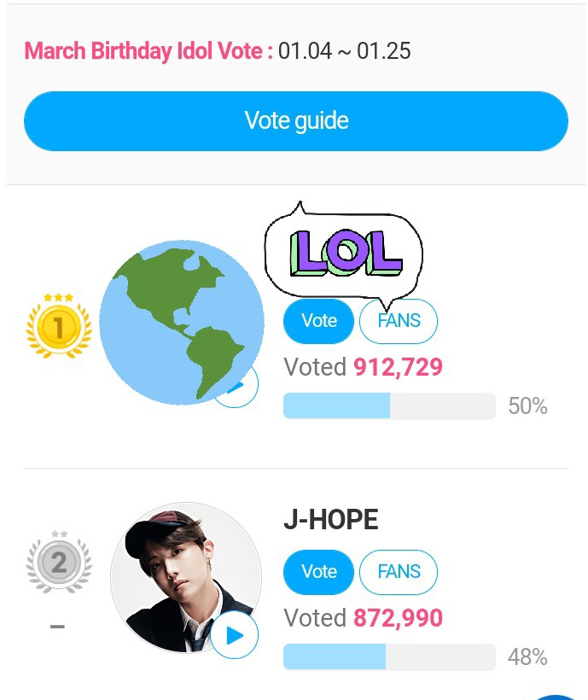
Task: Open FANS for the first-place idol
Action: coord(399,321)
